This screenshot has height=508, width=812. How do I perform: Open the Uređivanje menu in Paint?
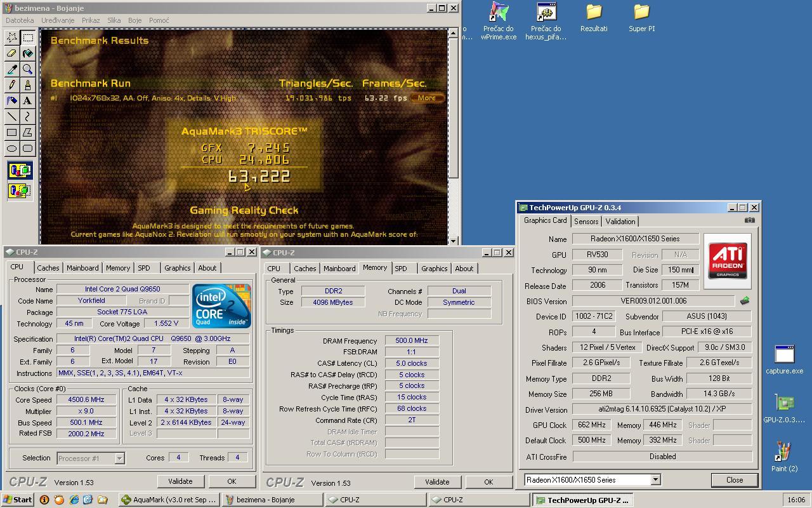58,20
